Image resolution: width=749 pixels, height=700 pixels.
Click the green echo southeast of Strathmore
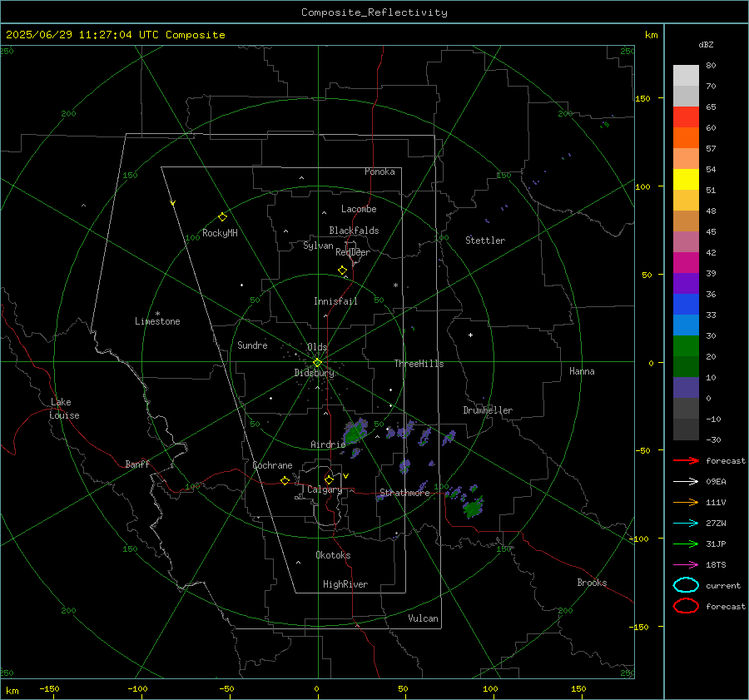click(473, 507)
